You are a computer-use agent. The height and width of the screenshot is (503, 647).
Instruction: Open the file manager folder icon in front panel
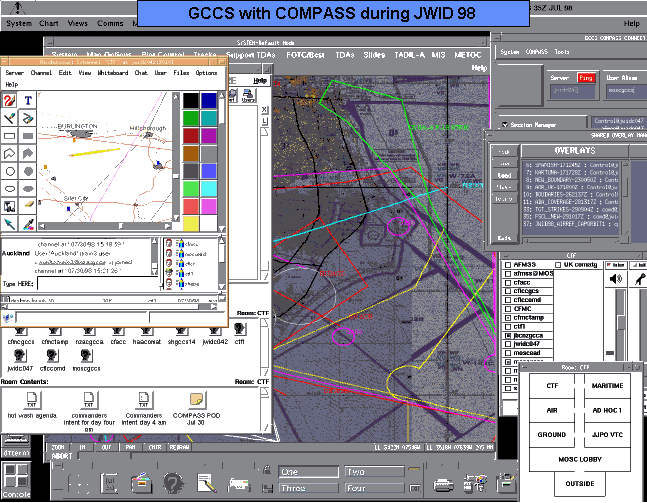[x=142, y=482]
